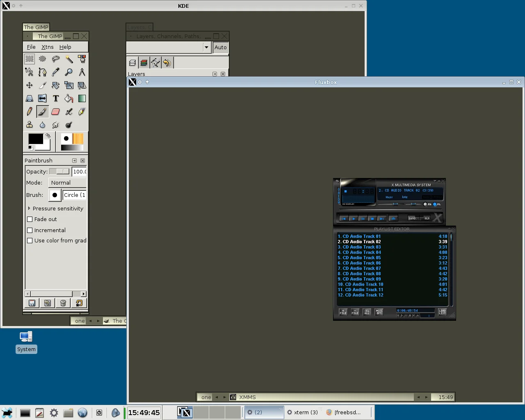Click XMMS LOAD LIST button
This screenshot has height=420, width=525.
click(x=442, y=312)
